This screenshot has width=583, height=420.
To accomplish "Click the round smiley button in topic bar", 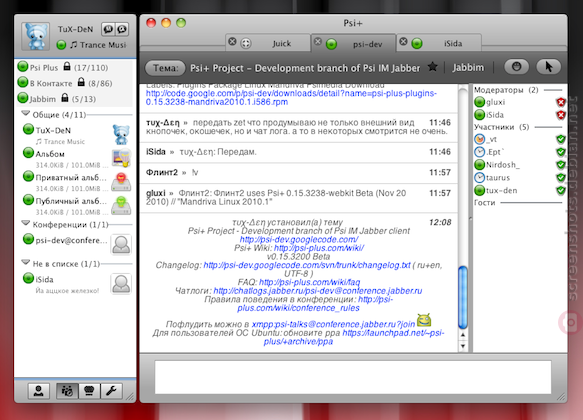I will click(x=516, y=67).
